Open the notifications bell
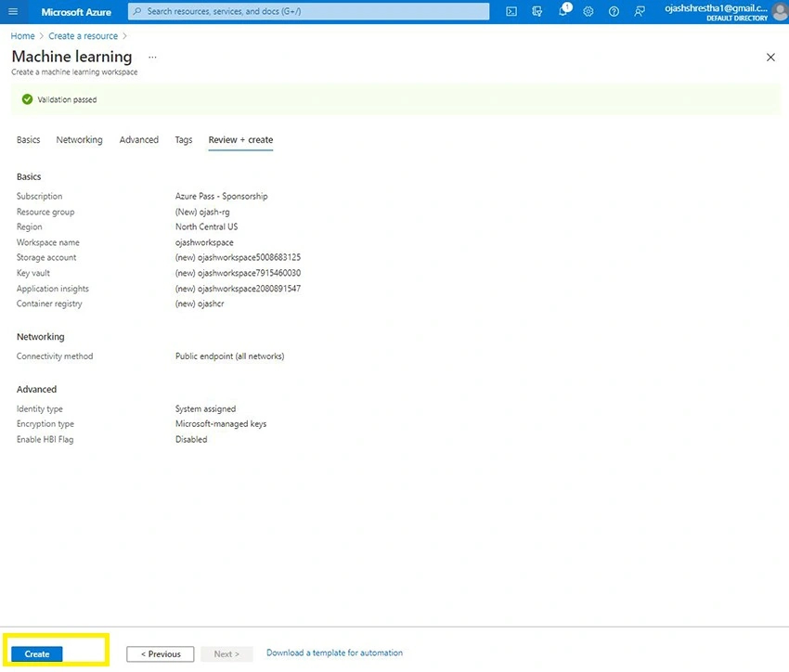The width and height of the screenshot is (789, 672). [x=563, y=10]
